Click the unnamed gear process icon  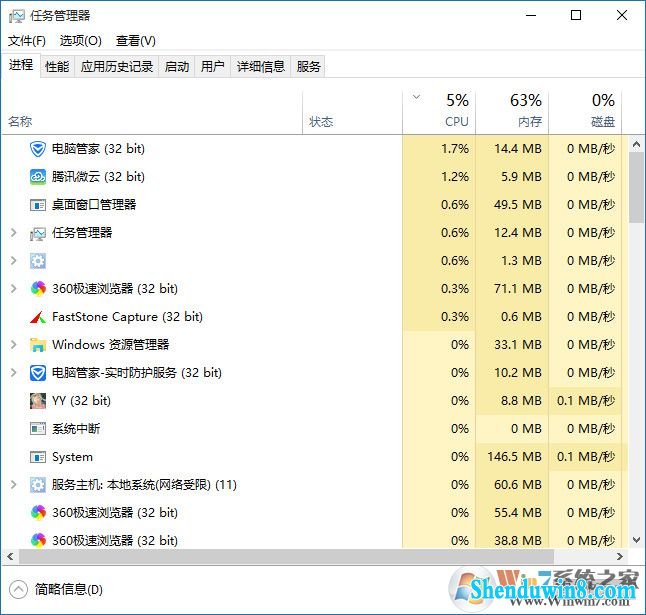click(38, 261)
